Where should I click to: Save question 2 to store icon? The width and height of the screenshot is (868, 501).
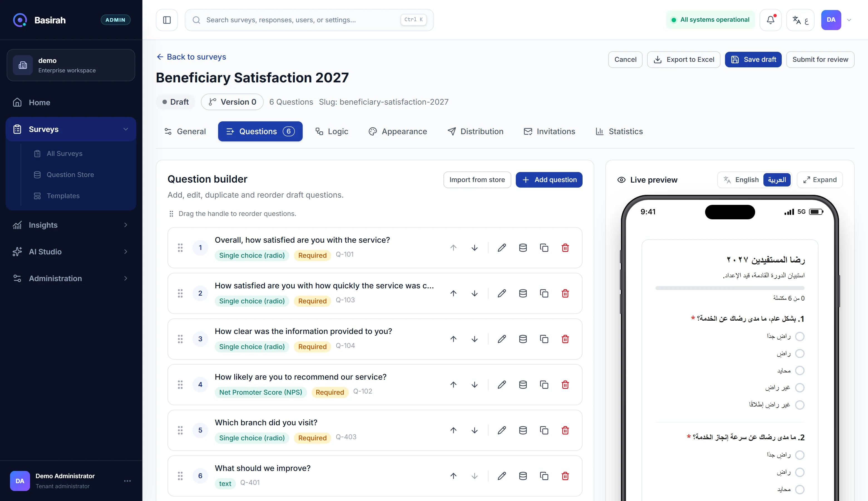pos(523,294)
